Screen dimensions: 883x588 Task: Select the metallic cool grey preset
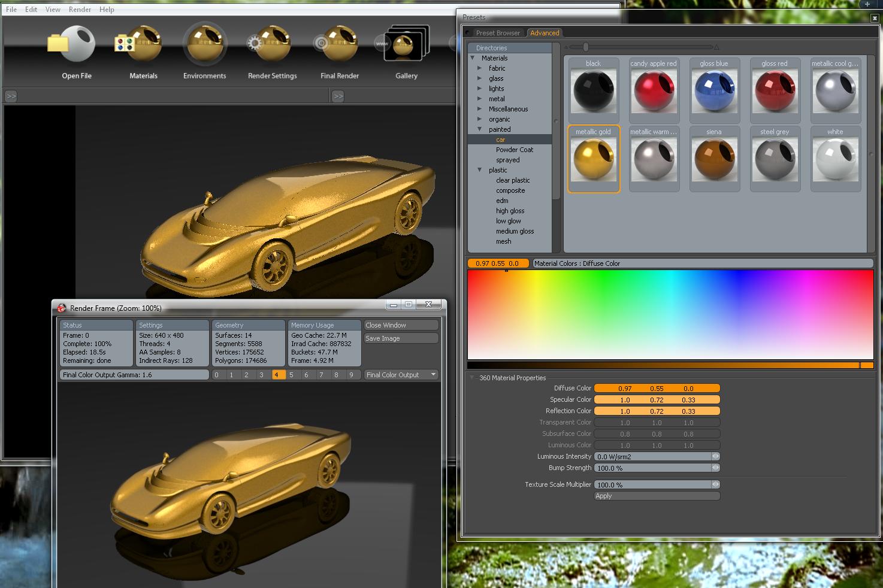(835, 90)
